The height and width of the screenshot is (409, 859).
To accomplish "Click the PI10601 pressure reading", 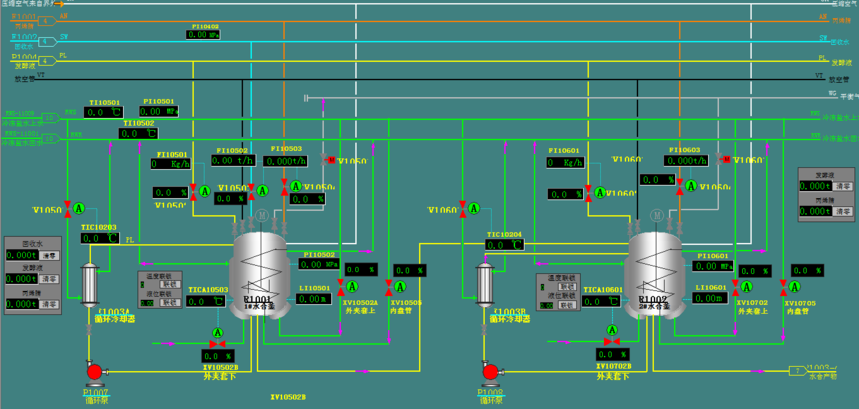I will point(713,266).
